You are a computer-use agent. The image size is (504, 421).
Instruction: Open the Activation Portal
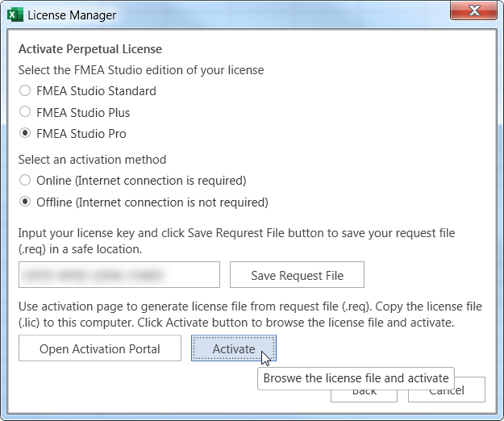[x=100, y=349]
